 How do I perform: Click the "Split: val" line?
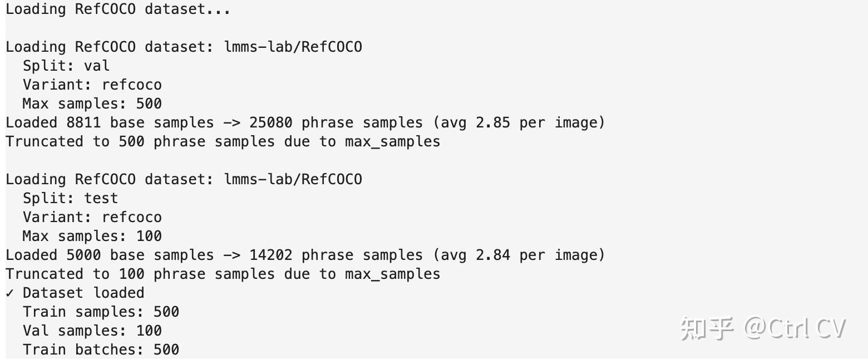[x=66, y=66]
